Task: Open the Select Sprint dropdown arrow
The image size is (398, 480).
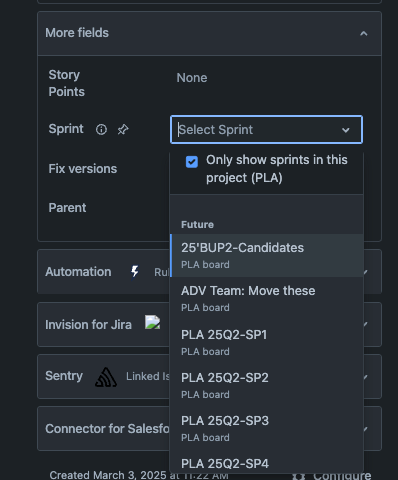Action: point(346,130)
